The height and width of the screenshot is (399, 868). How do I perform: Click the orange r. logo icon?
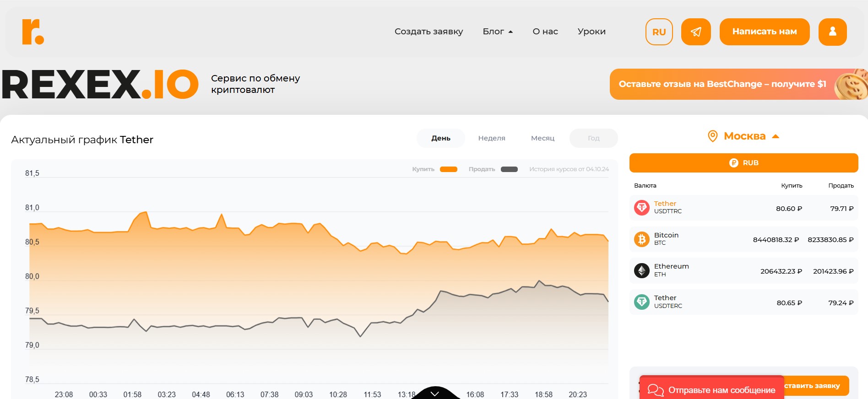click(x=33, y=32)
